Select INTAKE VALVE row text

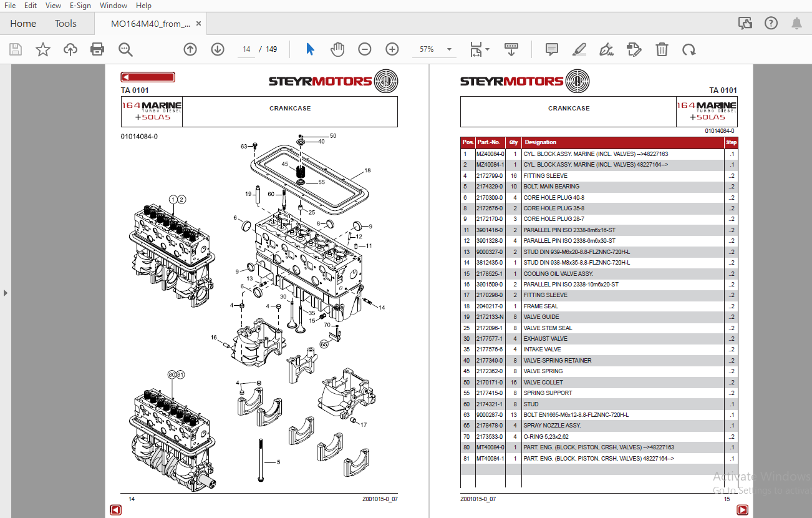tap(543, 349)
